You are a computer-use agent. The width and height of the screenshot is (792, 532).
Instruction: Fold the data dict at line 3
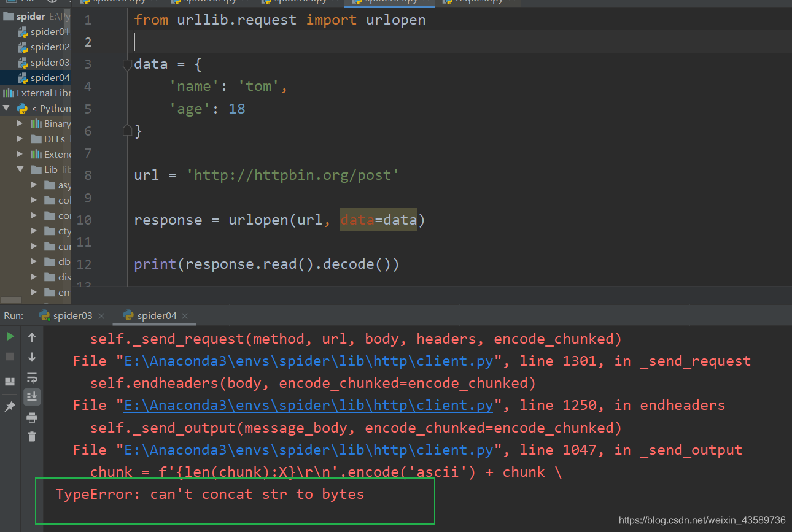(127, 64)
